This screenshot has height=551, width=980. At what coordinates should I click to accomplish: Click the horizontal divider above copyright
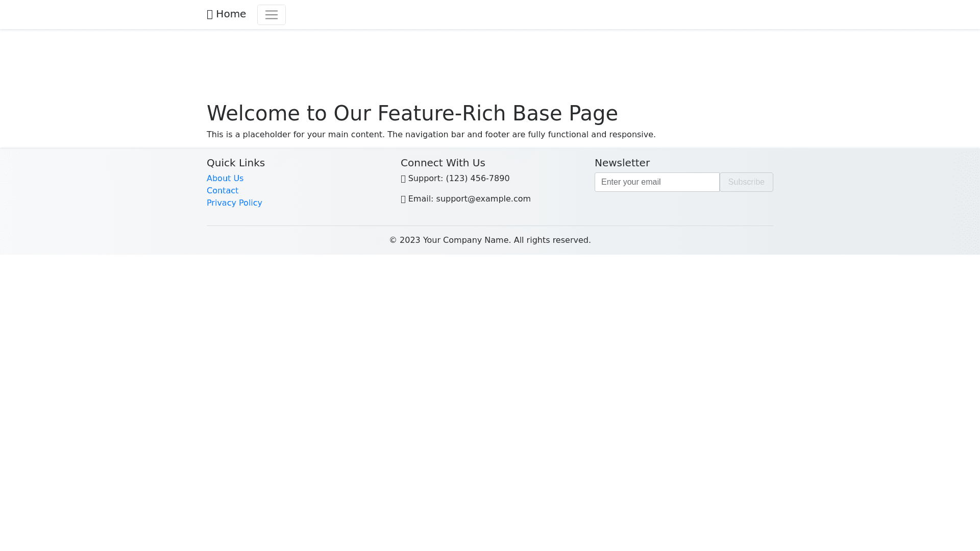(x=489, y=226)
